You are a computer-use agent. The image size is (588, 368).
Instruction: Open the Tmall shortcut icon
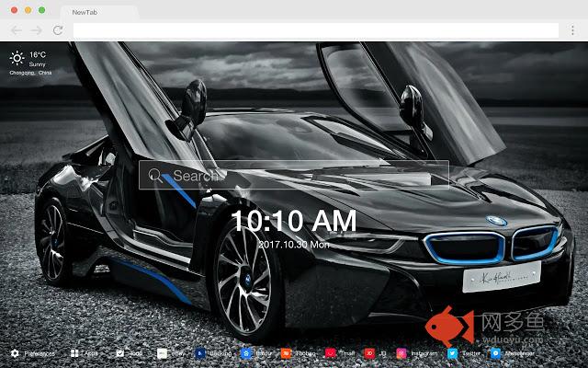(331, 353)
